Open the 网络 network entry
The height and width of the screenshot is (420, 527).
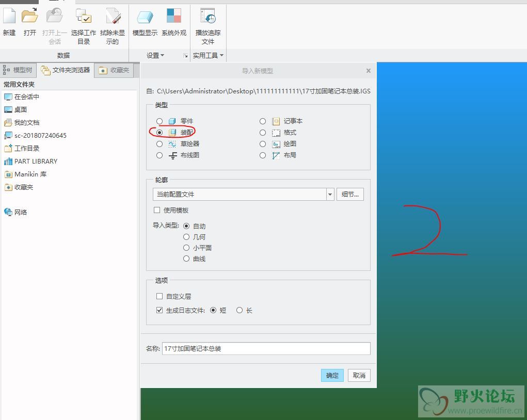point(15,212)
